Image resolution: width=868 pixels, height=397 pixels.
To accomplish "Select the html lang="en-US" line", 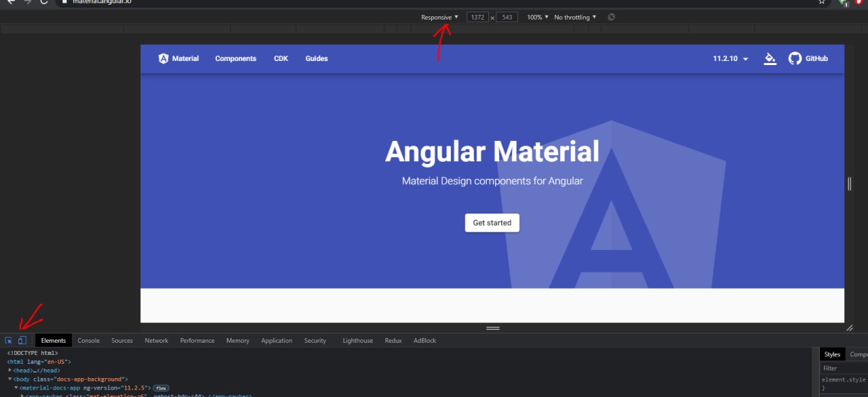I will click(39, 362).
